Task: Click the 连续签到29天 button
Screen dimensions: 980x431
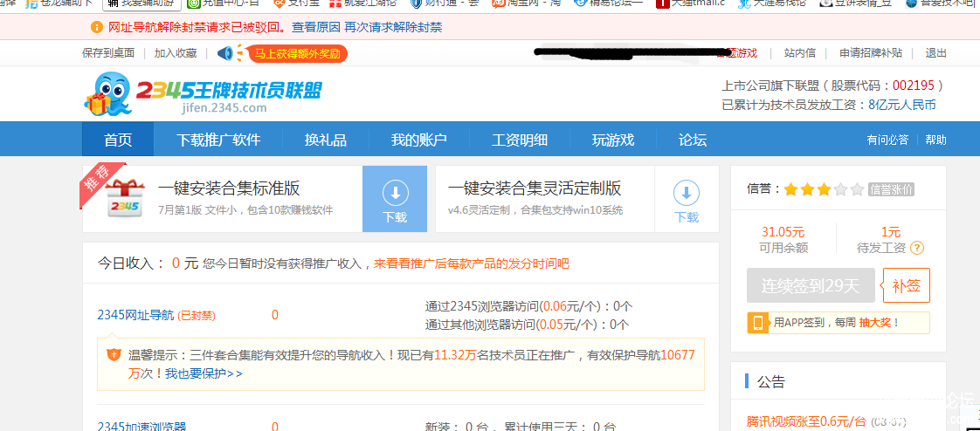Action: point(811,286)
